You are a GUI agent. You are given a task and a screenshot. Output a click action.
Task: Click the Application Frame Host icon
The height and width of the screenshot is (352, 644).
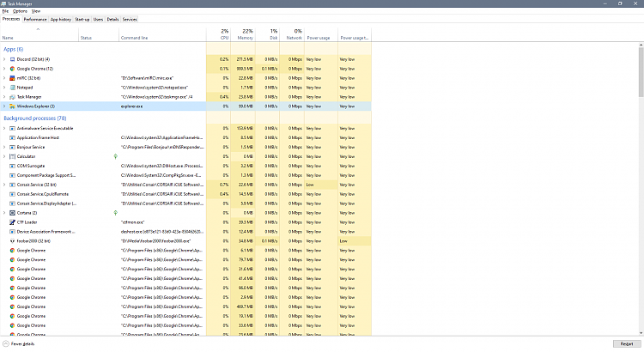tap(12, 138)
